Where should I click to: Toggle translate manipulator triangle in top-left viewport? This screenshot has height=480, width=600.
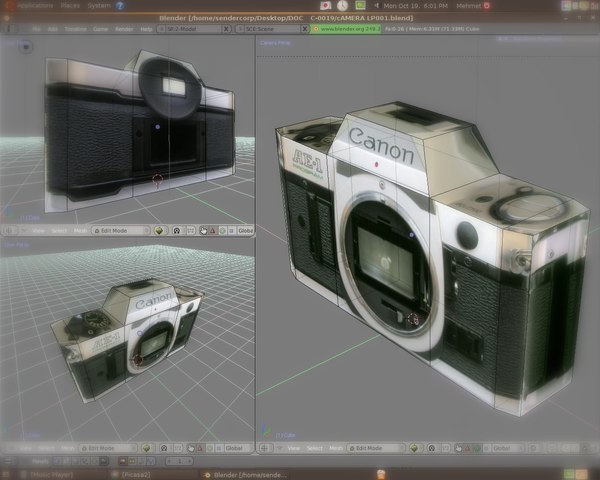coord(213,230)
